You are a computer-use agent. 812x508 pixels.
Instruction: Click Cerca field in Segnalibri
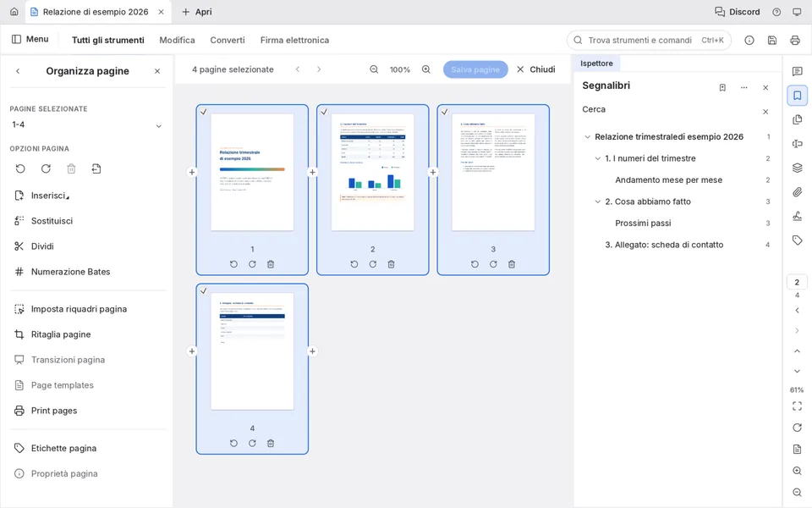(x=671, y=109)
